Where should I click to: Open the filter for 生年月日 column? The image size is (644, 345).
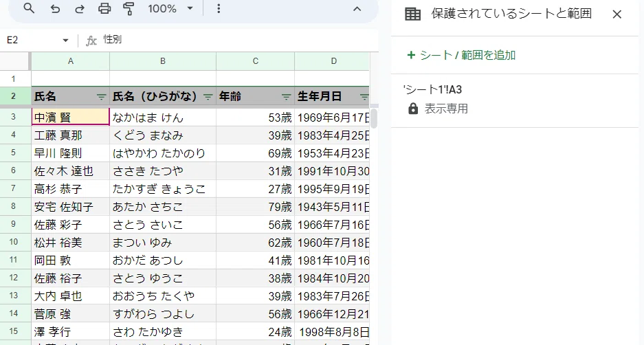[364, 97]
